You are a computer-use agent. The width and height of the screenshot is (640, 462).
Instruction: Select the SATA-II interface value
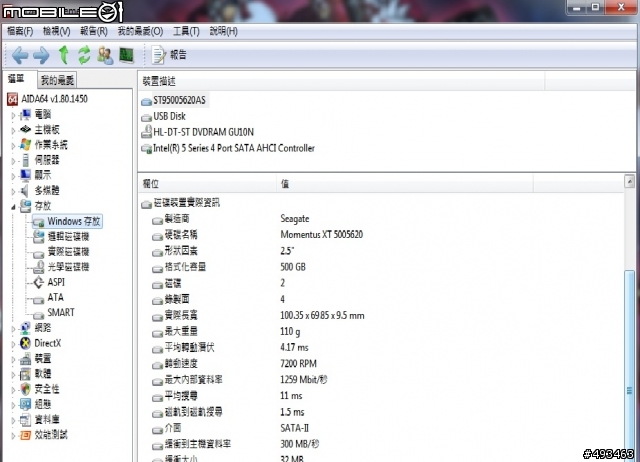click(x=294, y=428)
